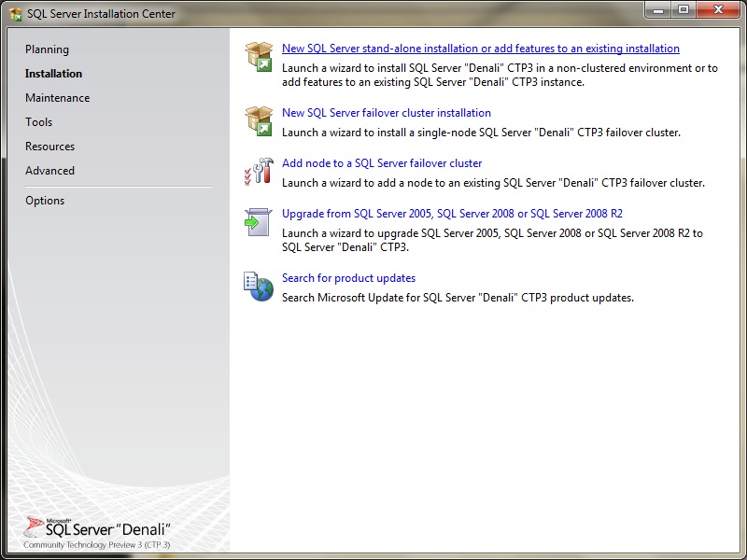Open the Options page
The width and height of the screenshot is (747, 560).
(x=45, y=201)
